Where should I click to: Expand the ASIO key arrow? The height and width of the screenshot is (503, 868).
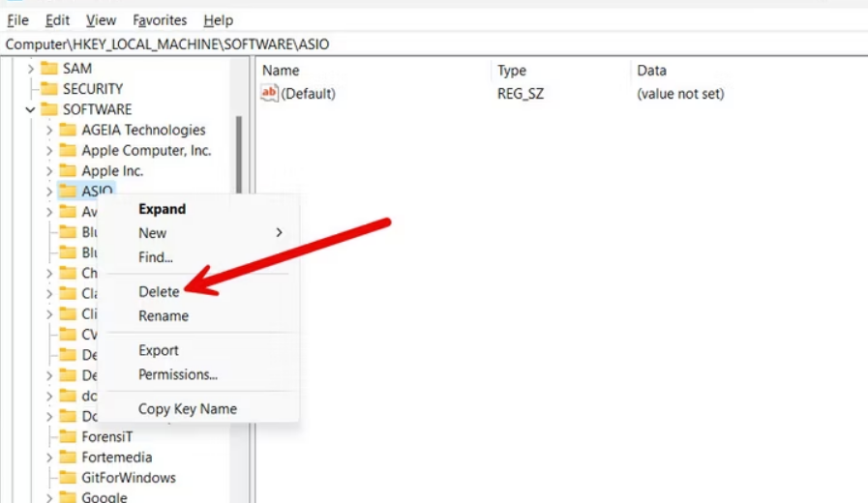pyautogui.click(x=48, y=192)
